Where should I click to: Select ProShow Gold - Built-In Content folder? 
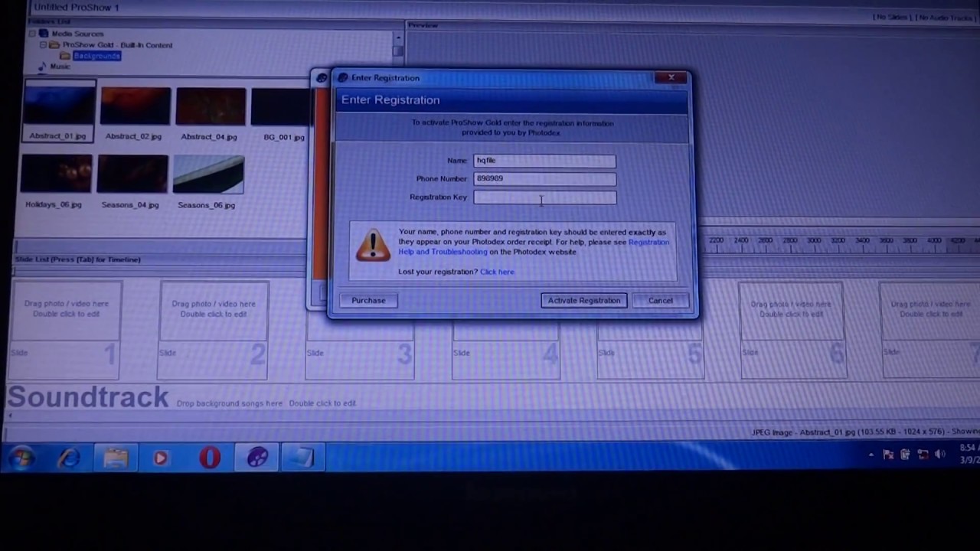[117, 45]
